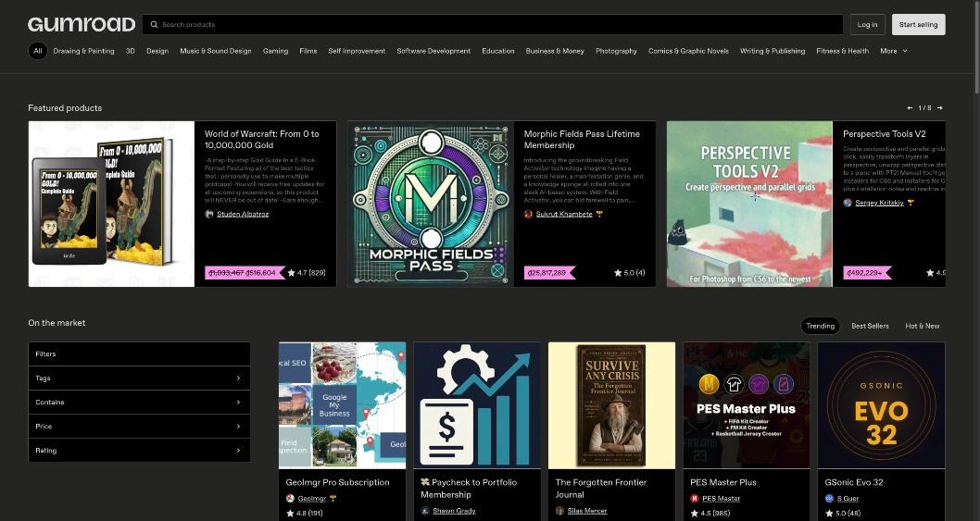Open the Gaming category
980x521 pixels.
pyautogui.click(x=276, y=51)
